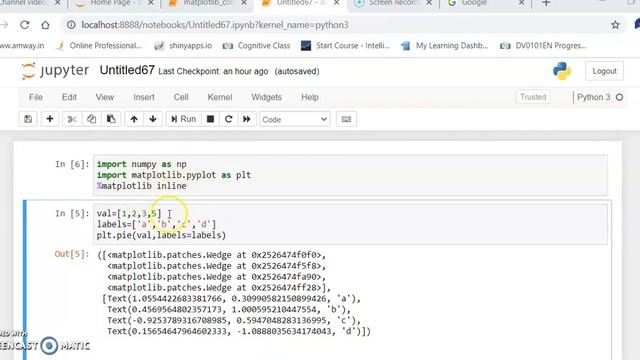Screen dimensions: 640x360
Task: Save the notebook with the floppy icon
Action: point(28,119)
